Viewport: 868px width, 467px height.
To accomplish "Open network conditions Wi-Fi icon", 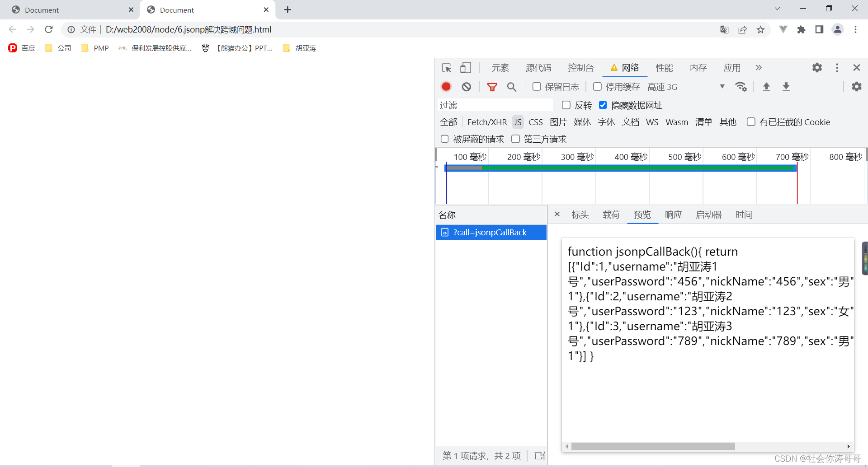I will (x=741, y=87).
